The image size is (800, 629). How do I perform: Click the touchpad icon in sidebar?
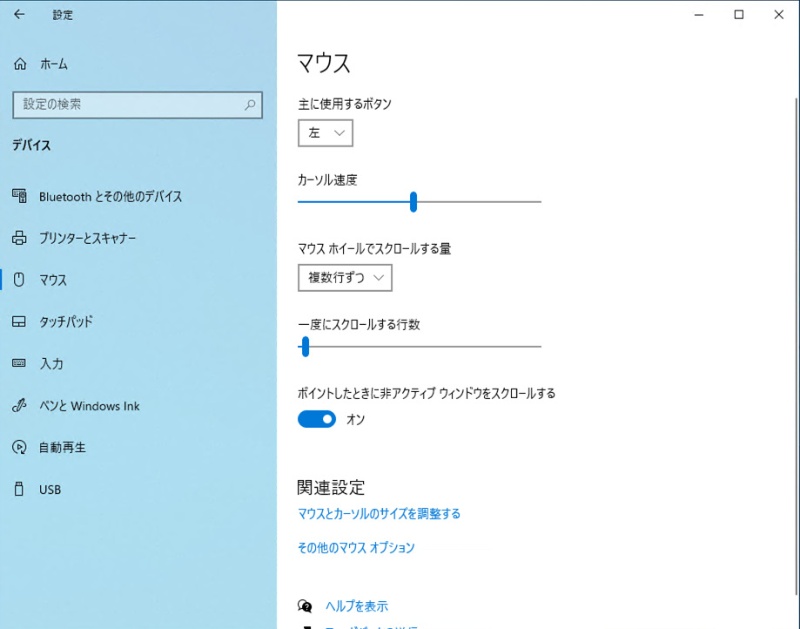(x=18, y=322)
